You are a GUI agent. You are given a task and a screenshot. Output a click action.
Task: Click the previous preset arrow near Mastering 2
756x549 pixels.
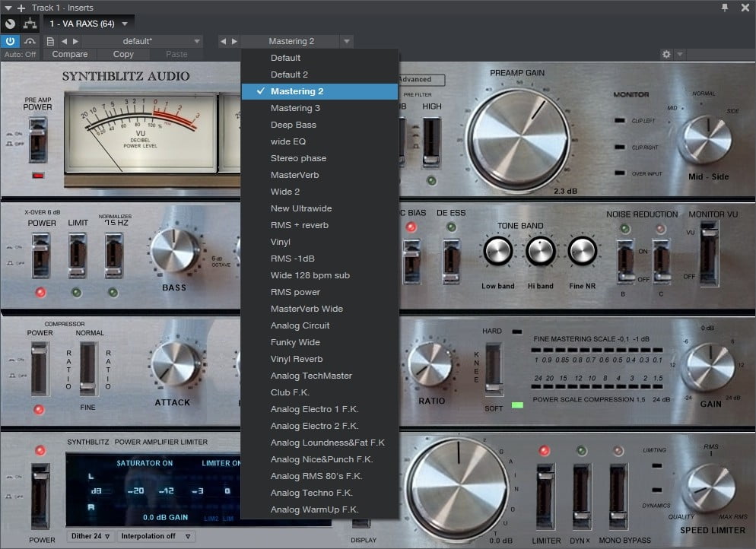223,41
